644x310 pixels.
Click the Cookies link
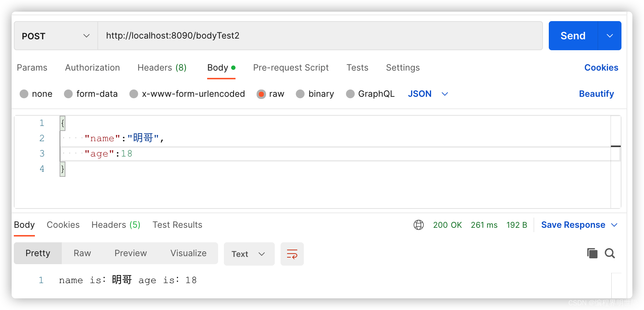[601, 68]
